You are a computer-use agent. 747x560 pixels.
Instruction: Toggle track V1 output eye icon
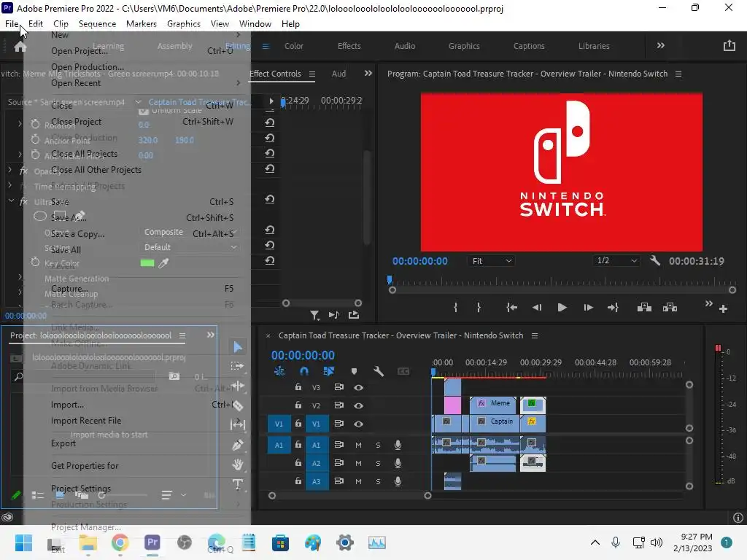[359, 424]
